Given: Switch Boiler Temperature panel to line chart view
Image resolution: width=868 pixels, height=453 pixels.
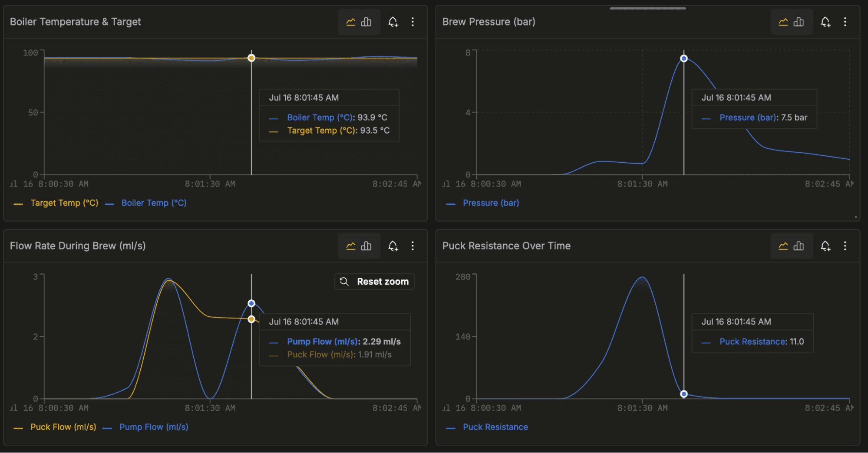Looking at the screenshot, I should pos(351,22).
